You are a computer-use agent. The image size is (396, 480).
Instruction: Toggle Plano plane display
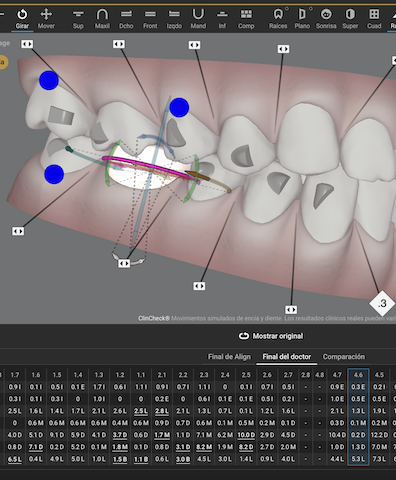pos(302,19)
